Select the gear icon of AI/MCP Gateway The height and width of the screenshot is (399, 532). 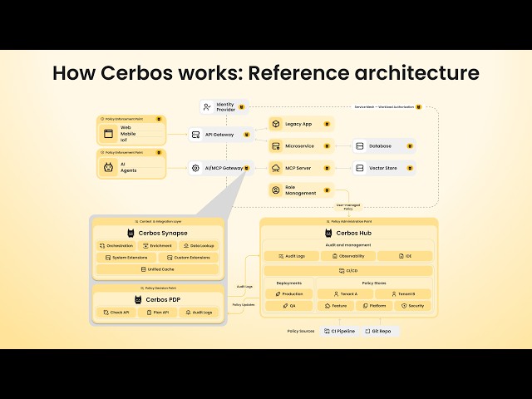tap(195, 168)
